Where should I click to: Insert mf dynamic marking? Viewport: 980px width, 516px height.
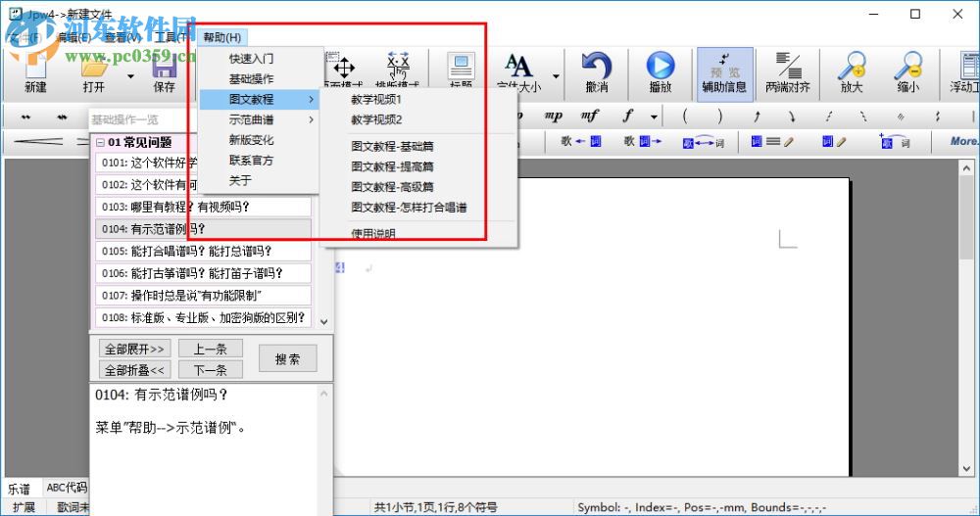pos(589,116)
